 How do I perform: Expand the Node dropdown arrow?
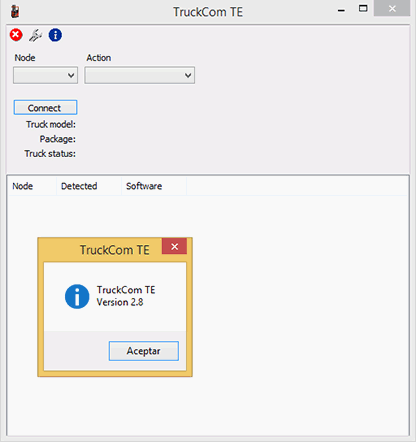point(71,75)
